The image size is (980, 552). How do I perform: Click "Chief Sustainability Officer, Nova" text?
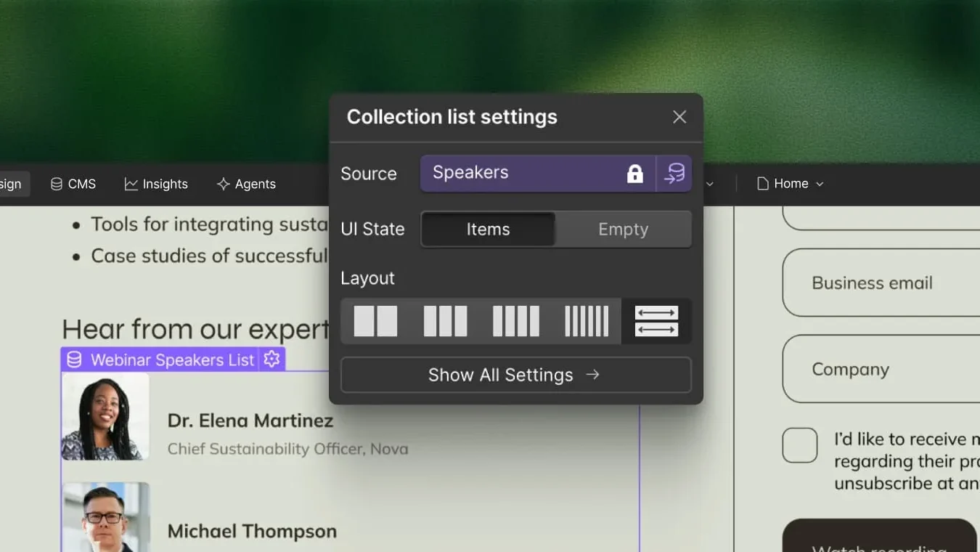pyautogui.click(x=287, y=449)
